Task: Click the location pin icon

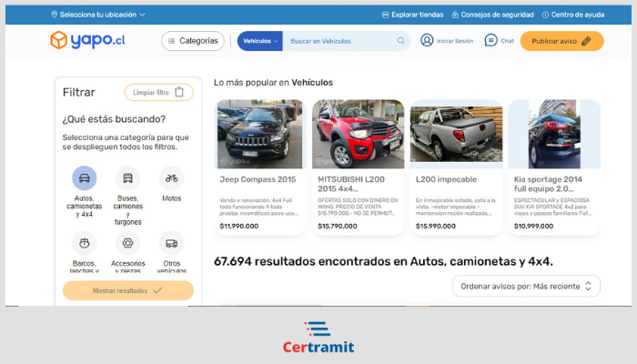Action: coord(54,15)
